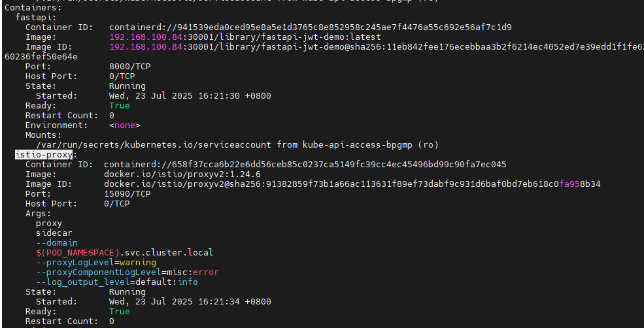Screen dimensions: 644x328
Task: Click the pink 192.168.100.84 address on Image line
Action: pyautogui.click(x=146, y=37)
